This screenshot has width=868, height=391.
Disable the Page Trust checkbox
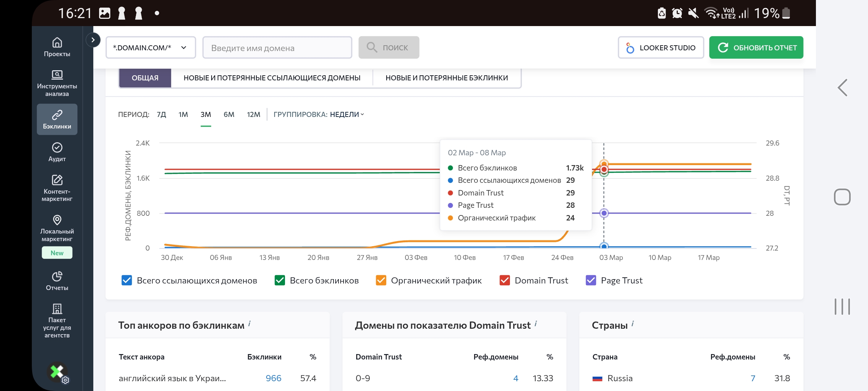[x=591, y=281]
